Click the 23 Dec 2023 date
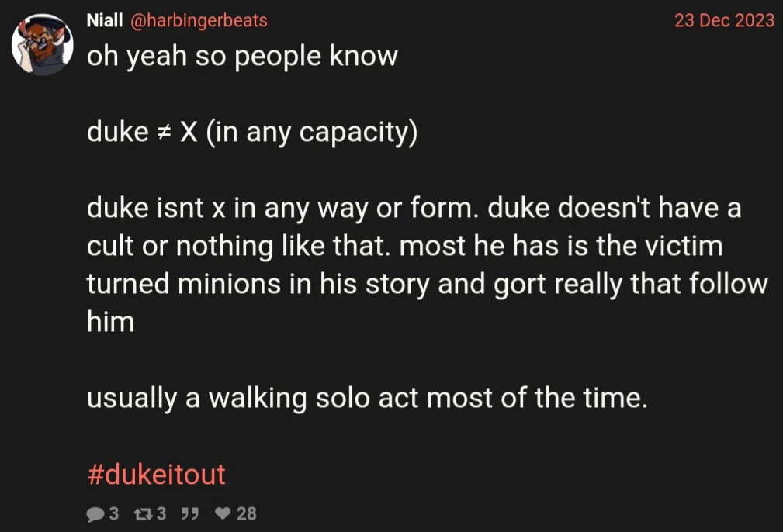783x532 pixels. tap(724, 21)
